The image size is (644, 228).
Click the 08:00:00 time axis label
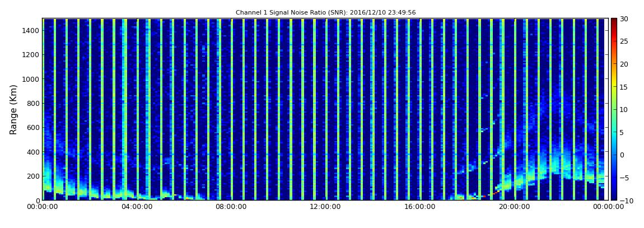coord(231,207)
